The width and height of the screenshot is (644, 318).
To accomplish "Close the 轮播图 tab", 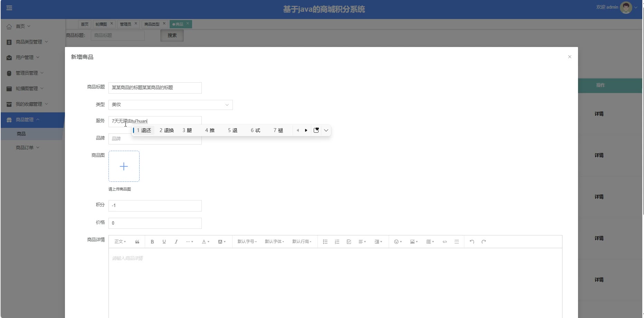I will (x=112, y=24).
